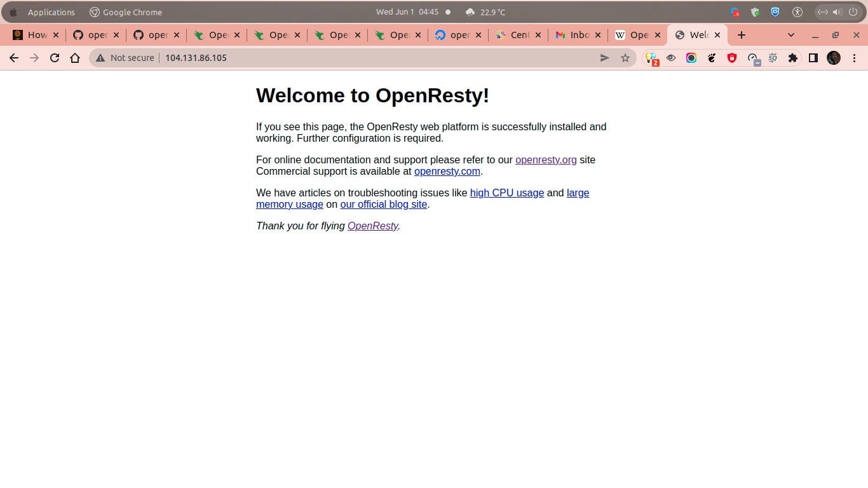Viewport: 868px width, 488px height.
Task: Click the GNOME foot extension icon
Action: tap(712, 58)
